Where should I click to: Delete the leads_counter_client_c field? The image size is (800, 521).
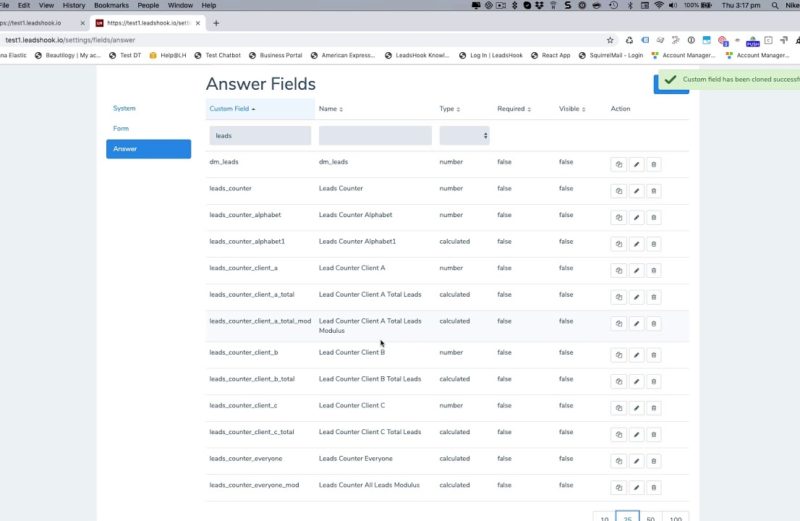pyautogui.click(x=654, y=408)
